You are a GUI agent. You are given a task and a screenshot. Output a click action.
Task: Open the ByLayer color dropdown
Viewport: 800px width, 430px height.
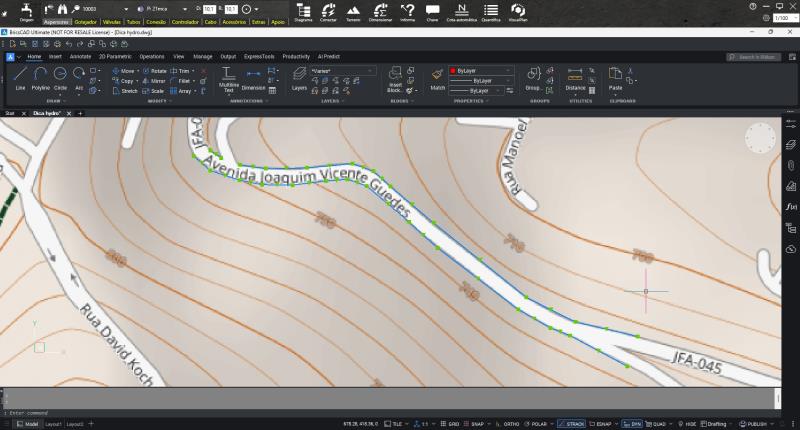coord(481,71)
